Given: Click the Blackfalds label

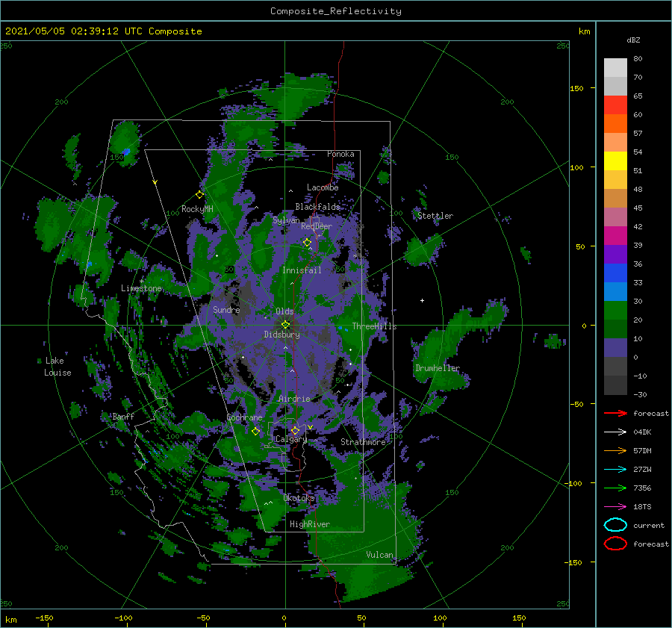Looking at the screenshot, I should coord(317,207).
